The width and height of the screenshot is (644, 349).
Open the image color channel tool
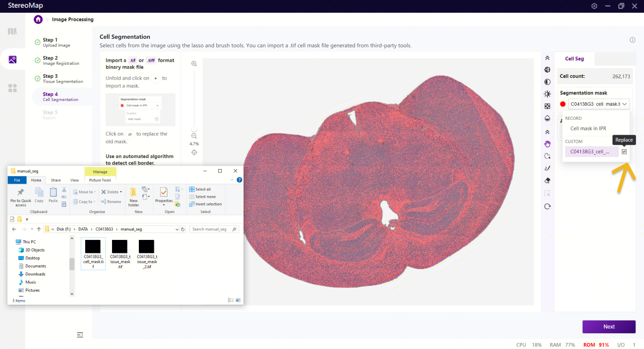click(x=547, y=69)
